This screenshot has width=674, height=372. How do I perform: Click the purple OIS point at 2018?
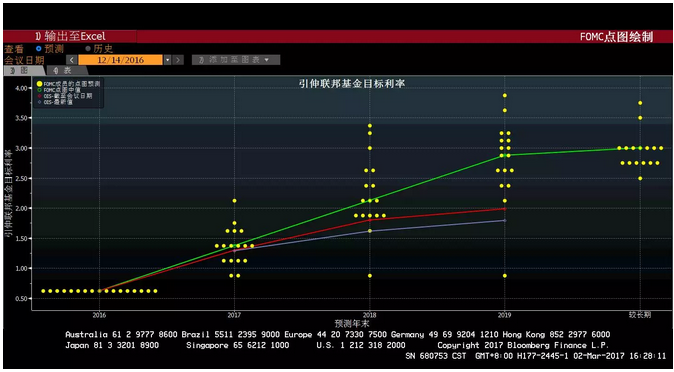click(x=370, y=231)
